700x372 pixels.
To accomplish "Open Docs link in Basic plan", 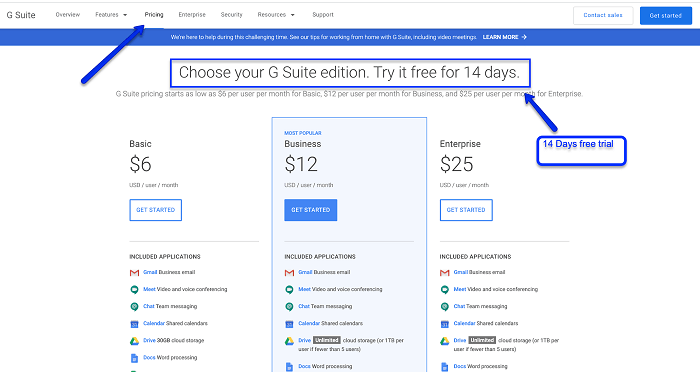I will pos(149,357).
